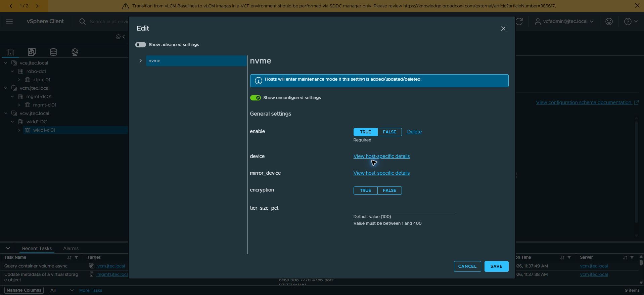Image resolution: width=644 pixels, height=295 pixels.
Task: Click the tier_size_pct input field
Action: pos(404,208)
